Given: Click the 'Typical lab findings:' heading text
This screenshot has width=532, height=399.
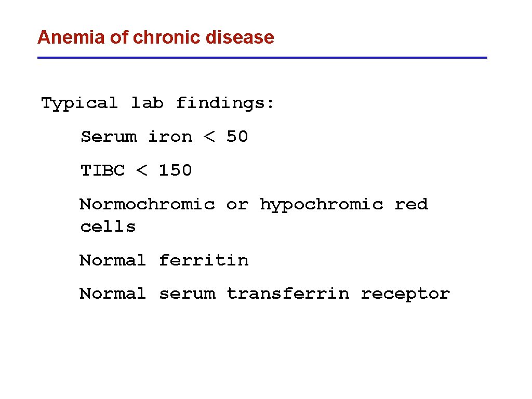Looking at the screenshot, I should pos(157,103).
